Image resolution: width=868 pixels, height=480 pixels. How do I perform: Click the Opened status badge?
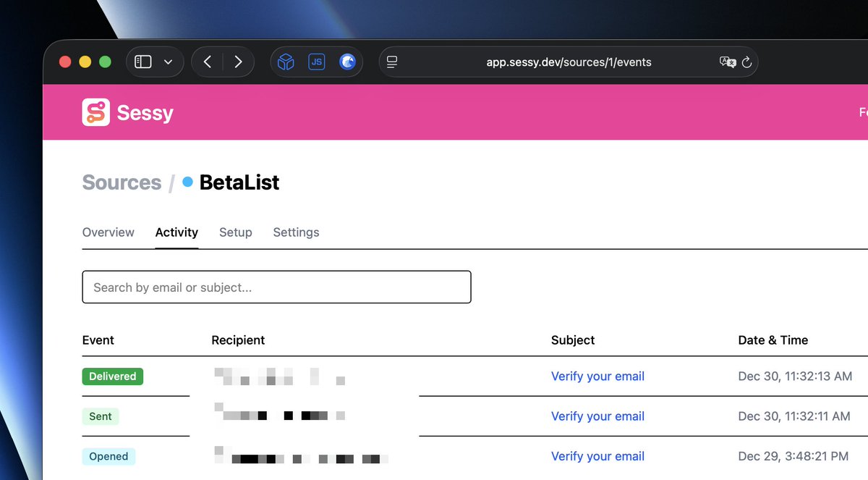[x=109, y=456]
